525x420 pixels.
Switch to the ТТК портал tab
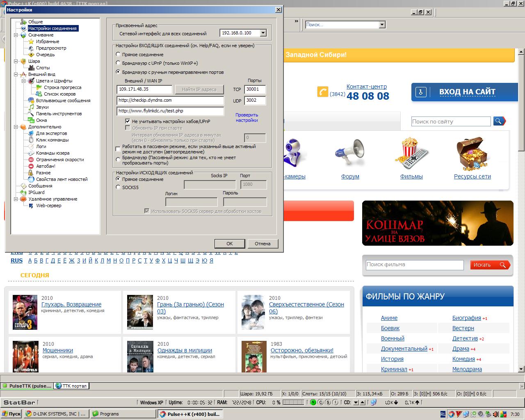click(71, 386)
